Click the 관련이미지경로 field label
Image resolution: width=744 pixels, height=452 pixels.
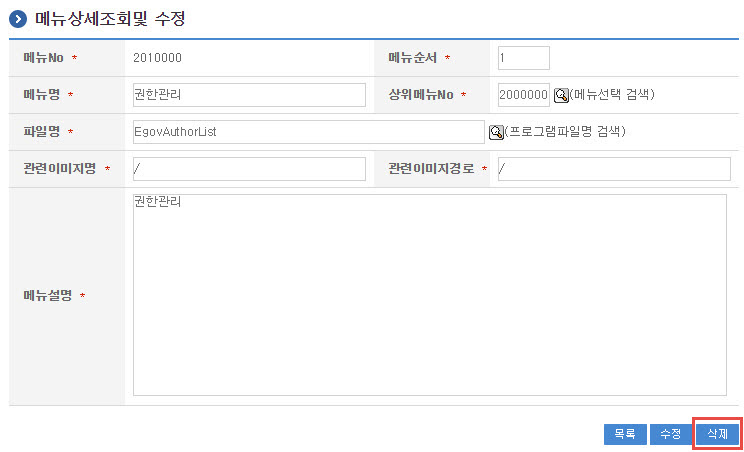(432, 169)
